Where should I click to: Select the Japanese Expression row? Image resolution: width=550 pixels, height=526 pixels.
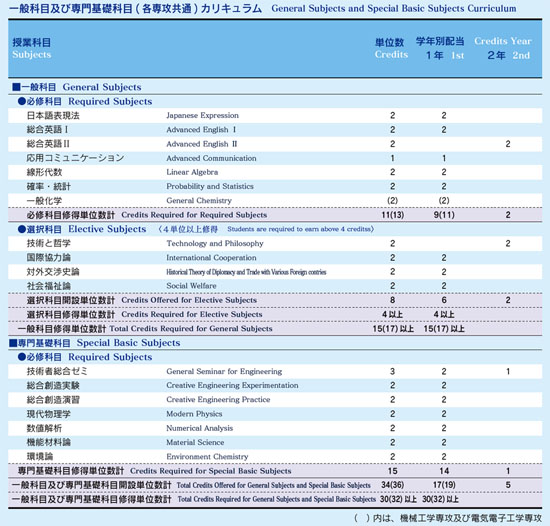(275, 115)
